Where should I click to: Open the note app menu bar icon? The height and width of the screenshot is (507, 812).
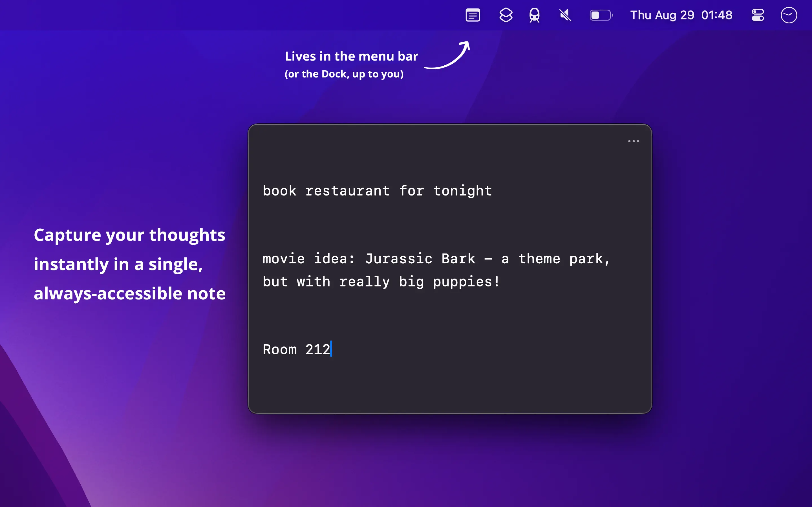click(x=473, y=15)
